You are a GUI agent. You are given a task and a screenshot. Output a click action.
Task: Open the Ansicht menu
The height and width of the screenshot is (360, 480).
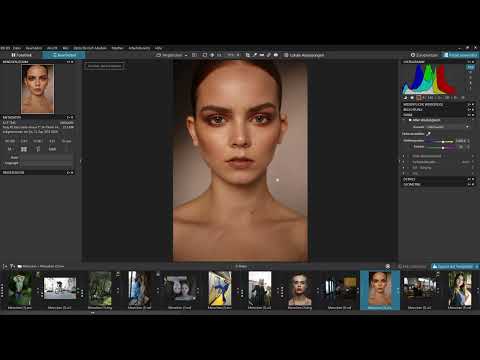click(x=52, y=48)
